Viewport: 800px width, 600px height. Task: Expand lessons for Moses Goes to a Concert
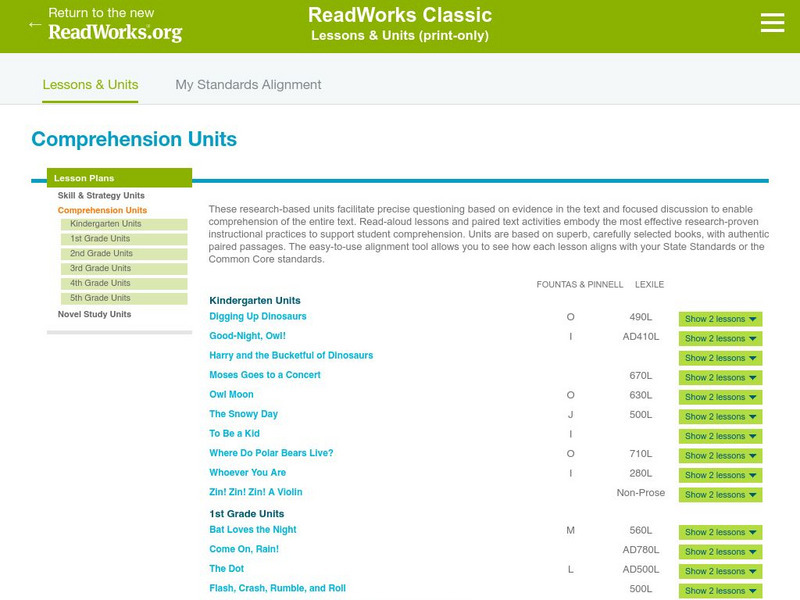pyautogui.click(x=720, y=378)
